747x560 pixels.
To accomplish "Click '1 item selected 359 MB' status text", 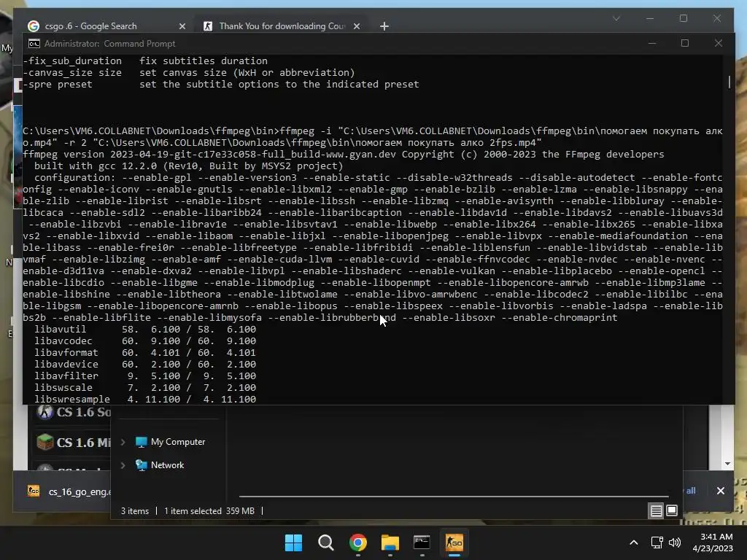I will point(209,511).
